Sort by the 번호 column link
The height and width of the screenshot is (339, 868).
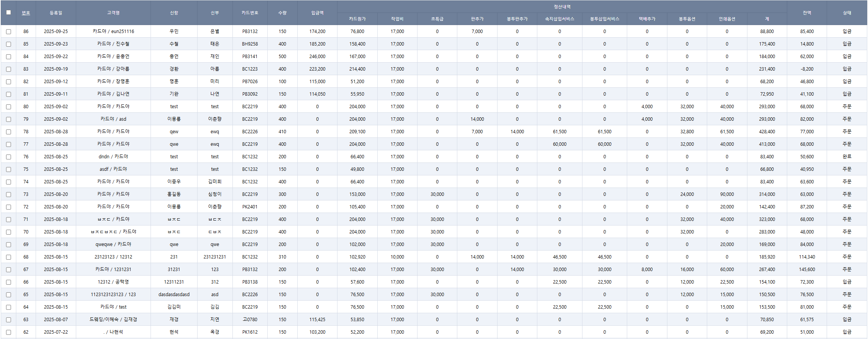point(26,13)
